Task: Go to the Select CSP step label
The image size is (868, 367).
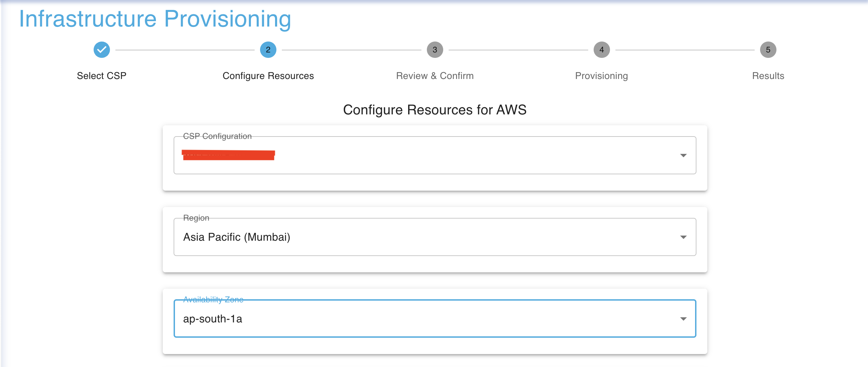Action: coord(101,76)
